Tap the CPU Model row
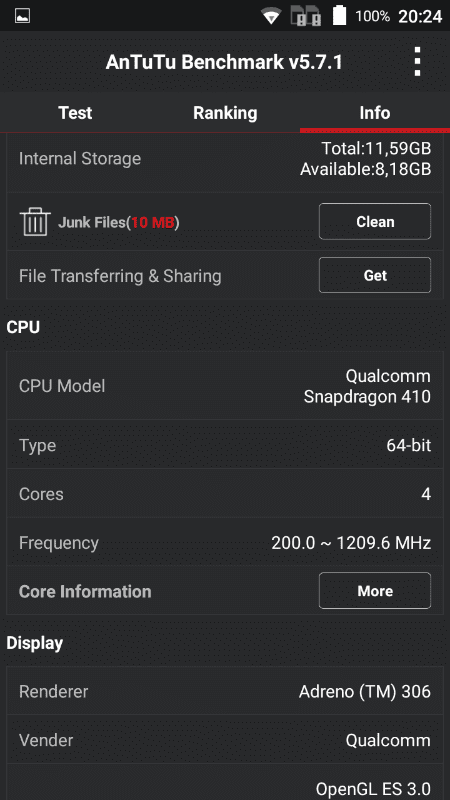The width and height of the screenshot is (450, 800). tap(225, 386)
